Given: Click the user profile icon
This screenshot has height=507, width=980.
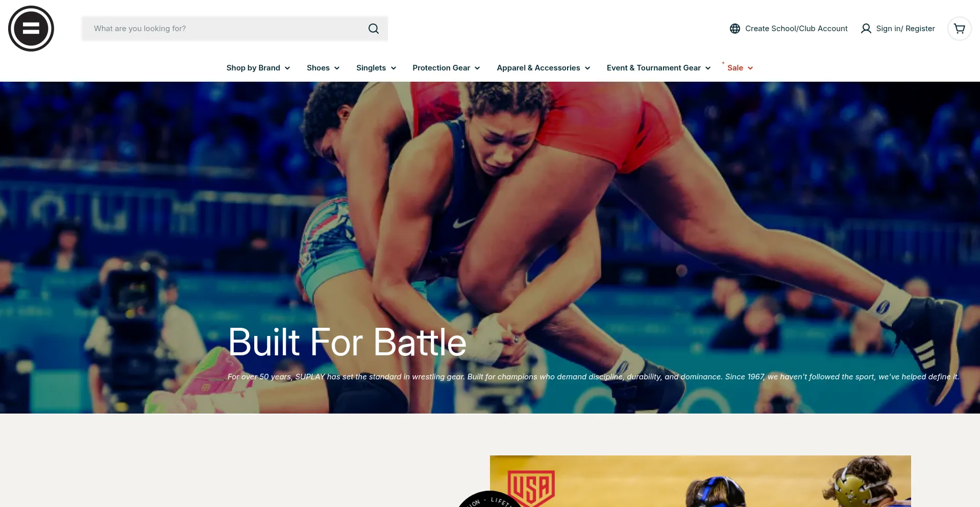Looking at the screenshot, I should tap(866, 29).
